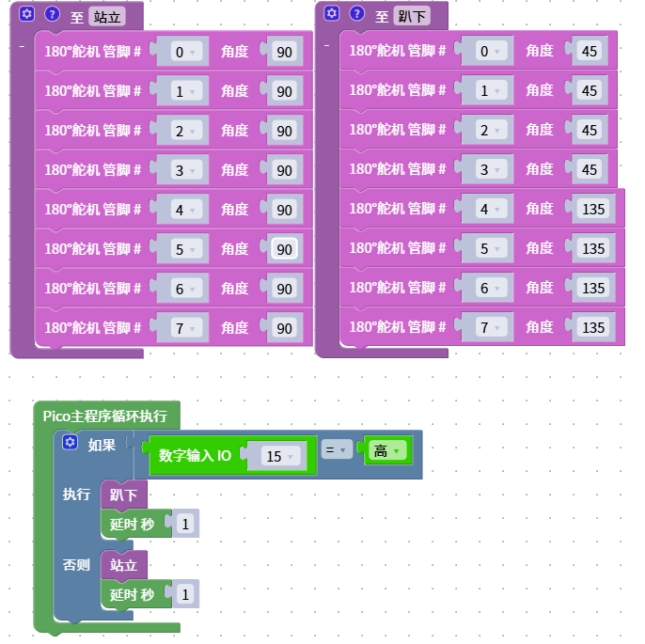Edit angle 45 for pin 0 in 趴下
Image resolution: width=645 pixels, height=644 pixels.
click(589, 51)
